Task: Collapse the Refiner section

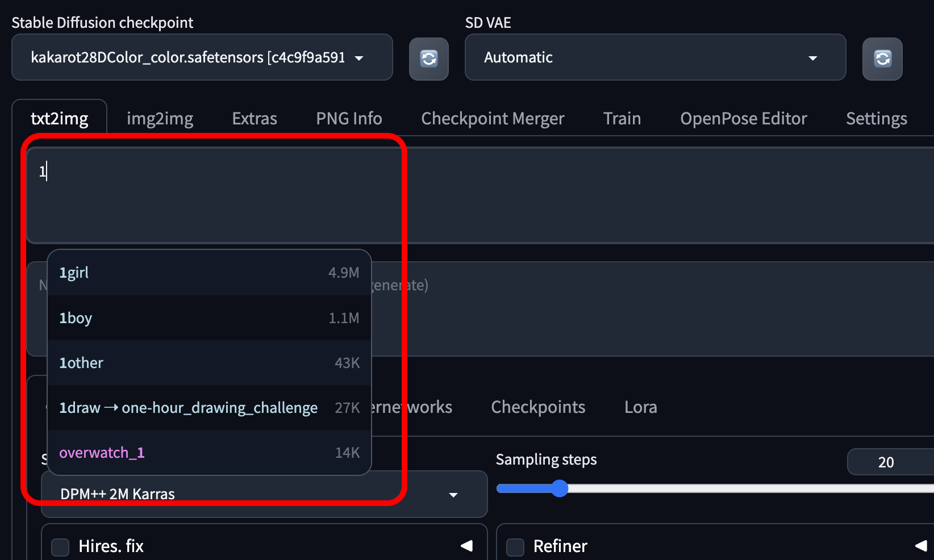Action: pyautogui.click(x=923, y=546)
